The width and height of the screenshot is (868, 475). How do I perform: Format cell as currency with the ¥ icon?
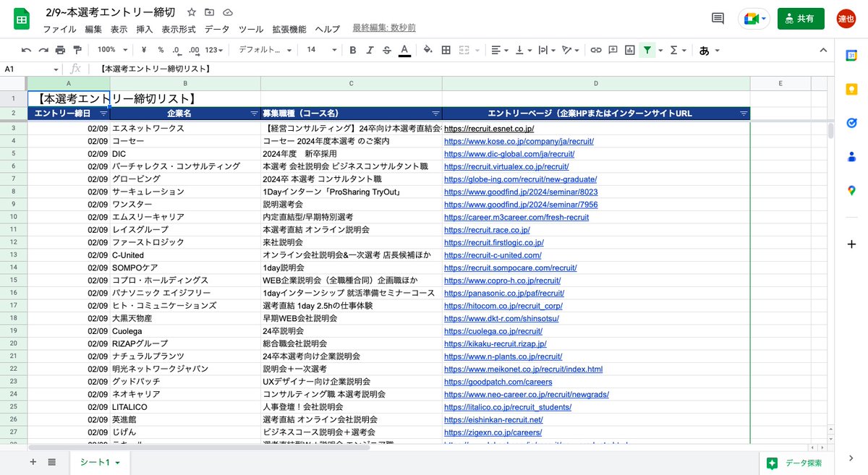point(144,50)
